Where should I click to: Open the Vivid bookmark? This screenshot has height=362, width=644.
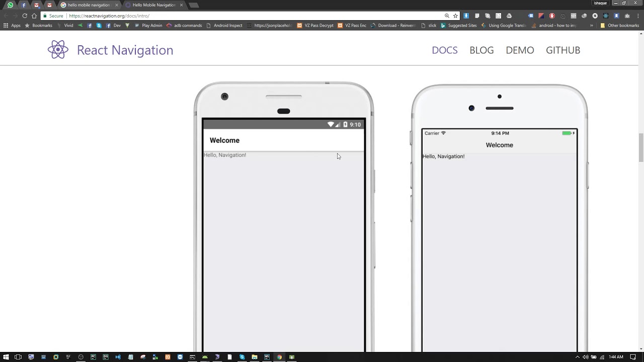click(x=65, y=25)
